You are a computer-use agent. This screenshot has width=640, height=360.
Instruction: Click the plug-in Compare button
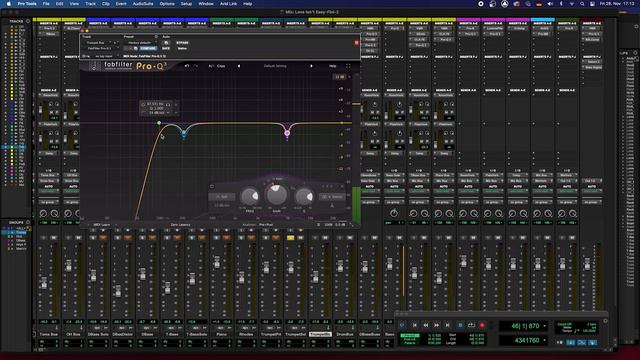[x=148, y=48]
